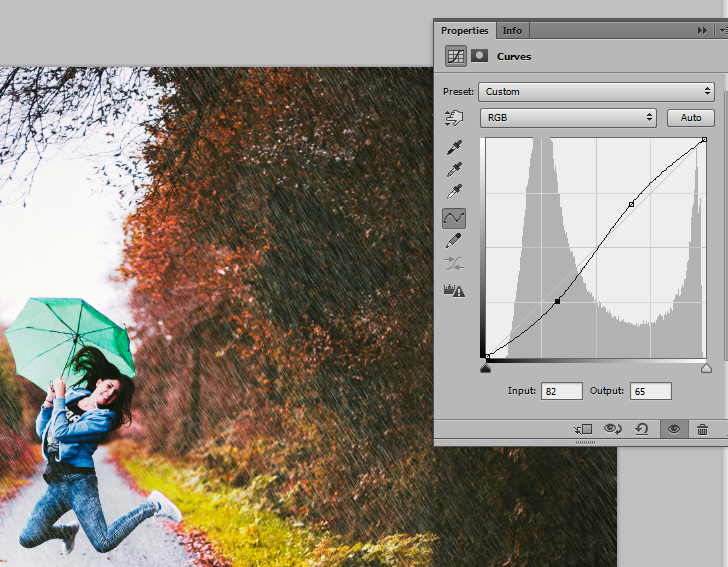Toggle Curves layer visibility eye icon
The image size is (728, 567).
[674, 429]
